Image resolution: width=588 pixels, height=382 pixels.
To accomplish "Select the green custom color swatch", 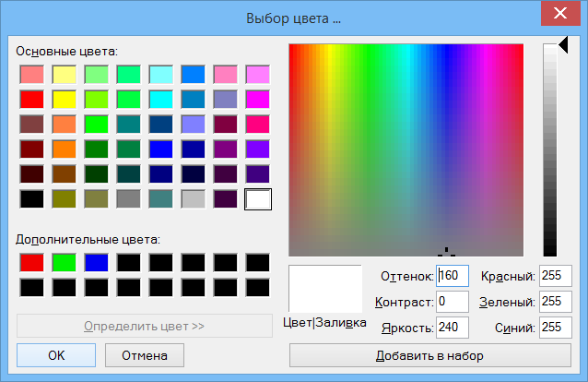I will (x=65, y=262).
